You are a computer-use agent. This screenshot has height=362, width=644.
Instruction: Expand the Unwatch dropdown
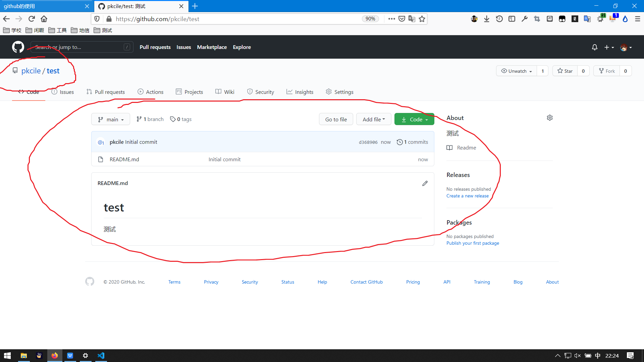click(x=517, y=71)
